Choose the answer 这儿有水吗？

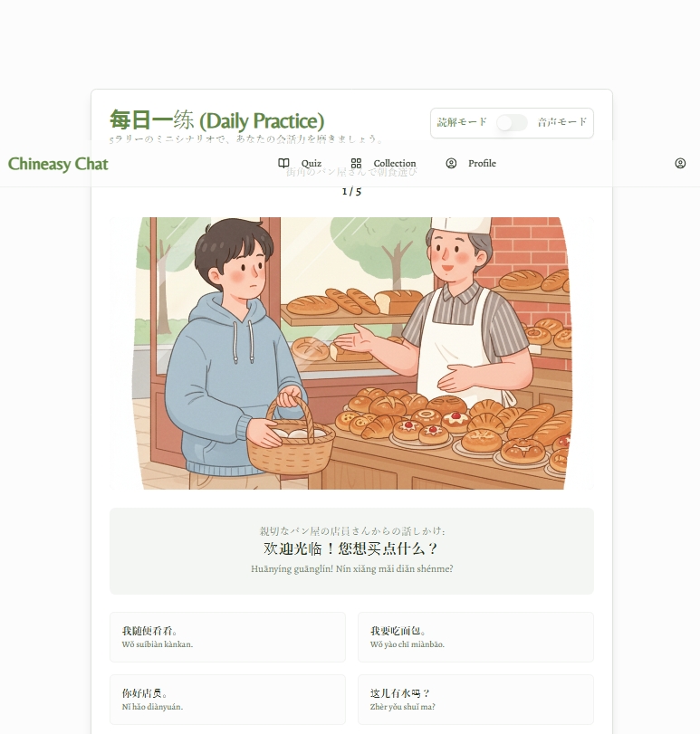[x=475, y=700]
